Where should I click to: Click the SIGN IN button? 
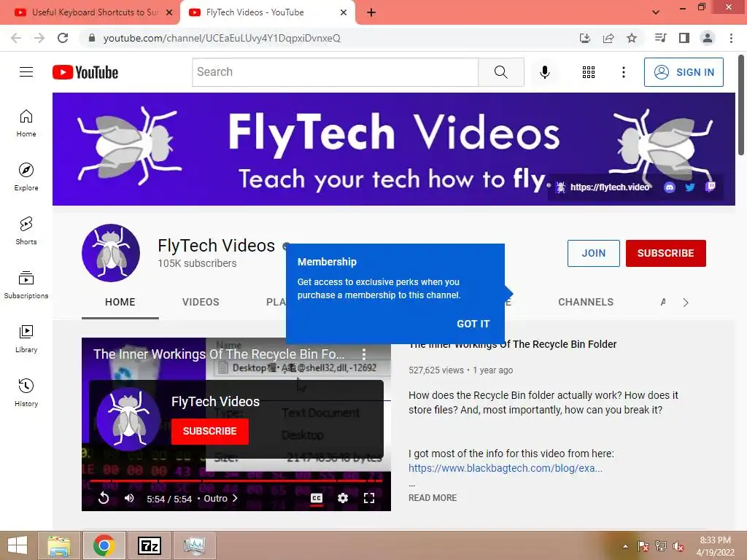pyautogui.click(x=684, y=72)
